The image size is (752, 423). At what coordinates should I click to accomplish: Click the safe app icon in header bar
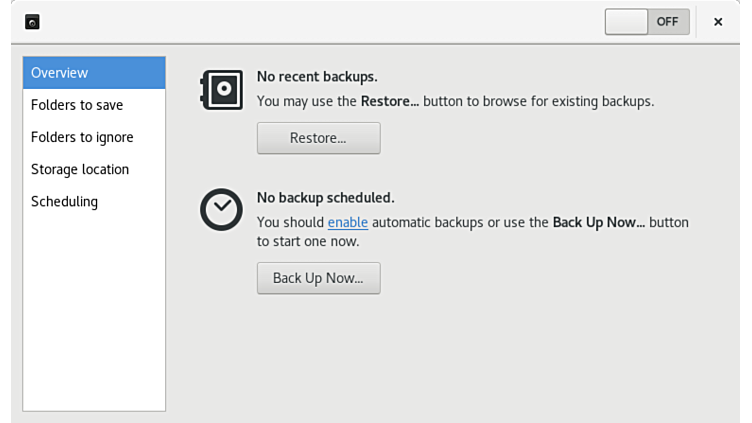tap(32, 21)
